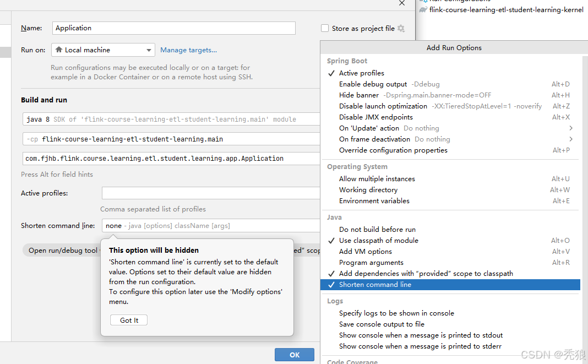
Task: Click the home icon in the Run on dropdown
Action: tap(59, 50)
